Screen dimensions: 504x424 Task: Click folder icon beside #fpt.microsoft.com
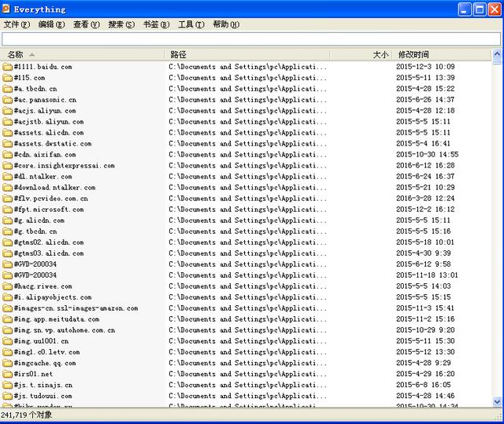7,210
